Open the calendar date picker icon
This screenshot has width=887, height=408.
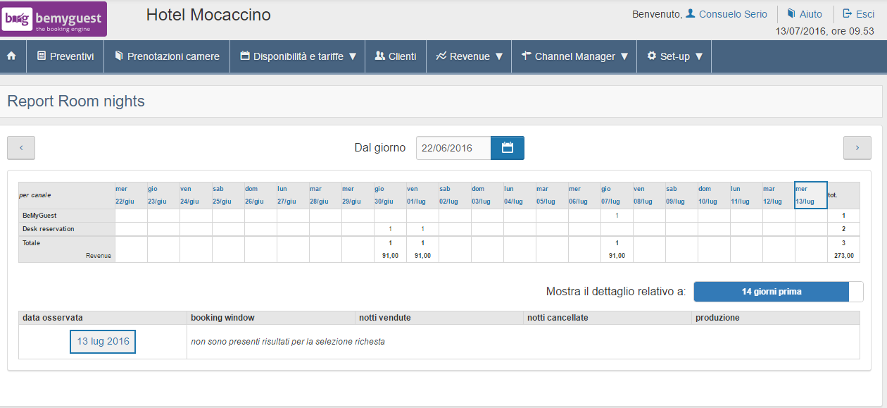(x=507, y=148)
